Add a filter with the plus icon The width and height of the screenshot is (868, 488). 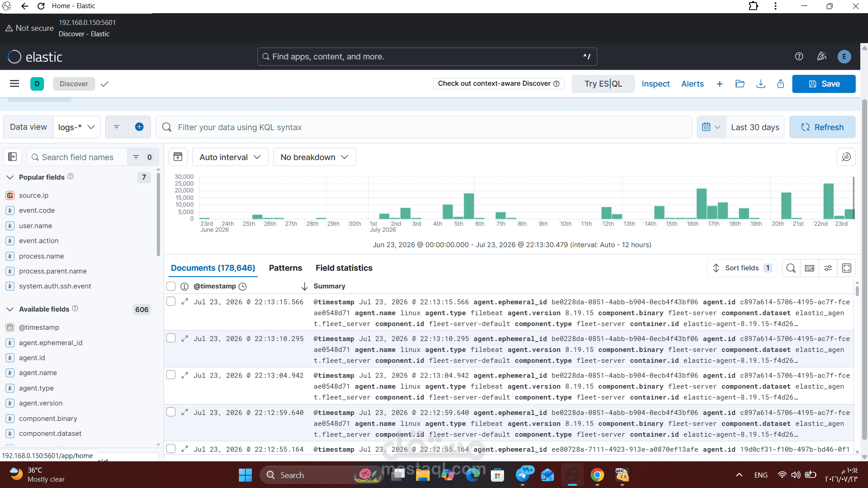(139, 127)
